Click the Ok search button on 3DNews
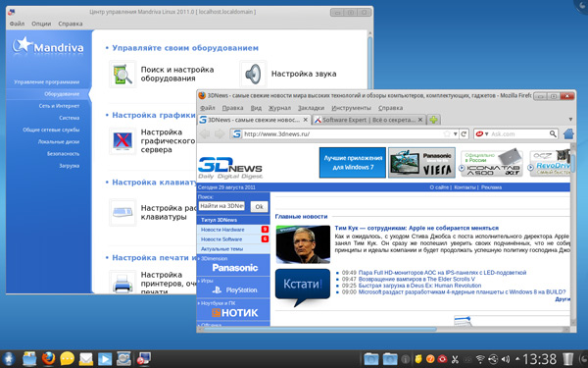Image resolution: width=588 pixels, height=368 pixels. (259, 206)
